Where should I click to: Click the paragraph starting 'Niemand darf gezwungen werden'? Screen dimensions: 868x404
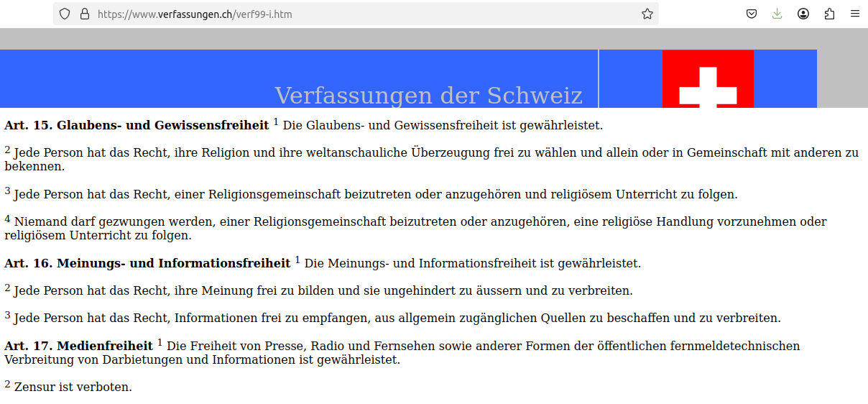click(417, 228)
